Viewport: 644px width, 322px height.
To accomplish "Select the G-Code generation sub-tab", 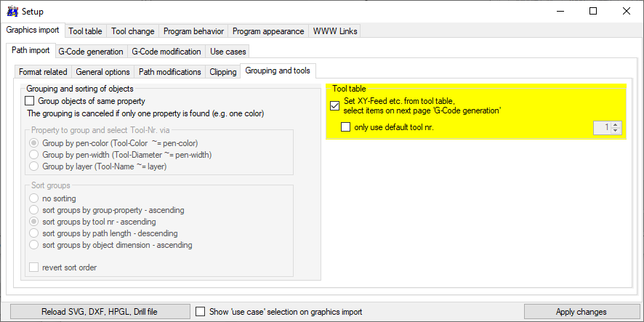I will pyautogui.click(x=90, y=52).
